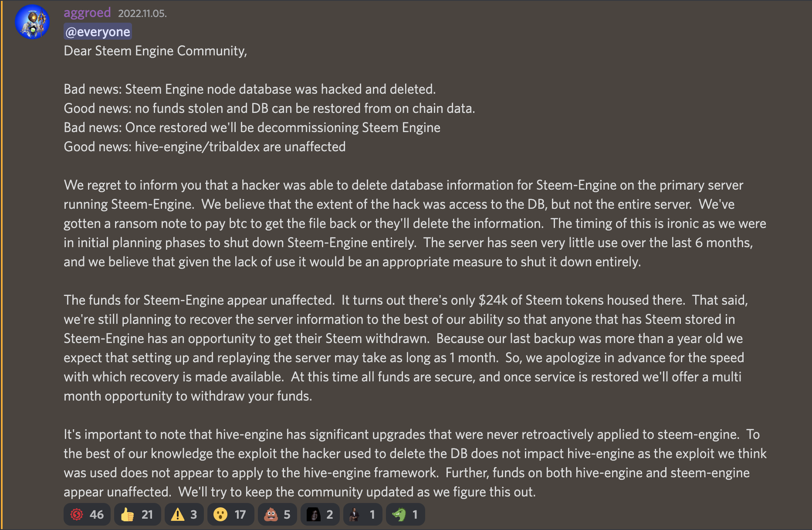Image resolution: width=812 pixels, height=530 pixels.
Task: Click the line about decommissioning Steem Engine
Action: [x=252, y=128]
